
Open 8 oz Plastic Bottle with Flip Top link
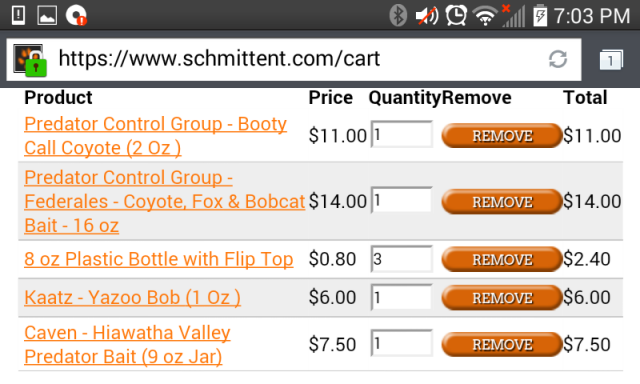158,259
